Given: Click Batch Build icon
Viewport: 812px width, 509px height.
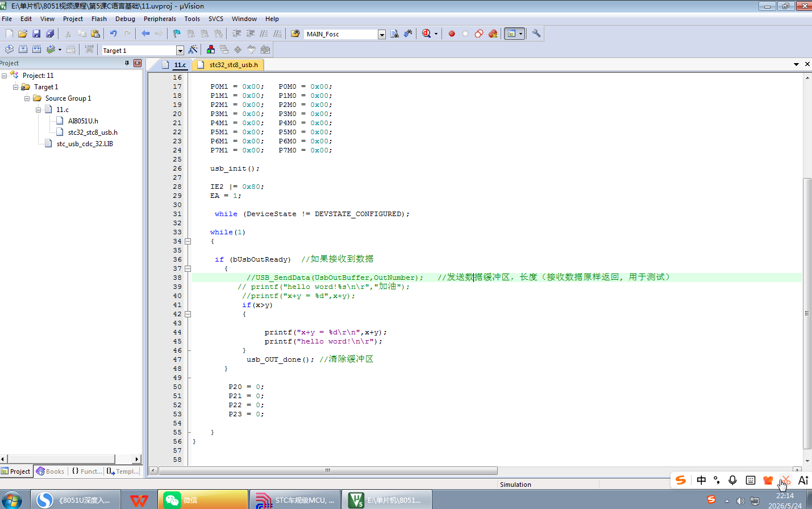Looking at the screenshot, I should point(51,49).
